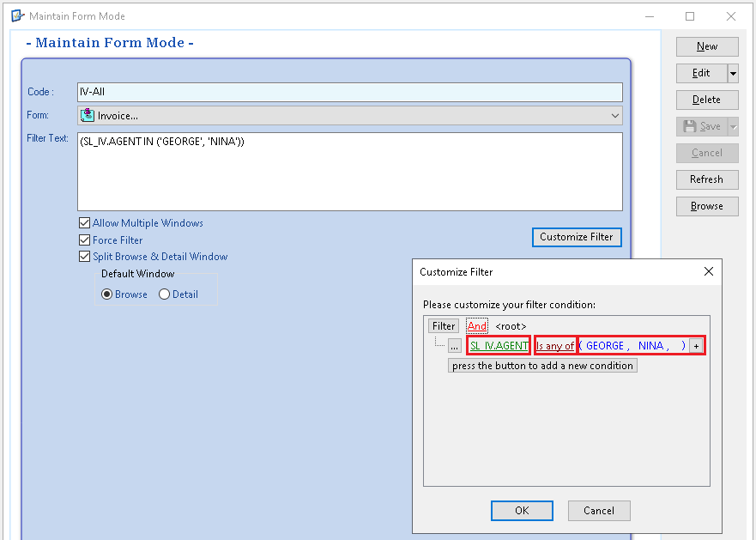Close the Customize Filter dialog
Screen dimensions: 756x540
[708, 271]
